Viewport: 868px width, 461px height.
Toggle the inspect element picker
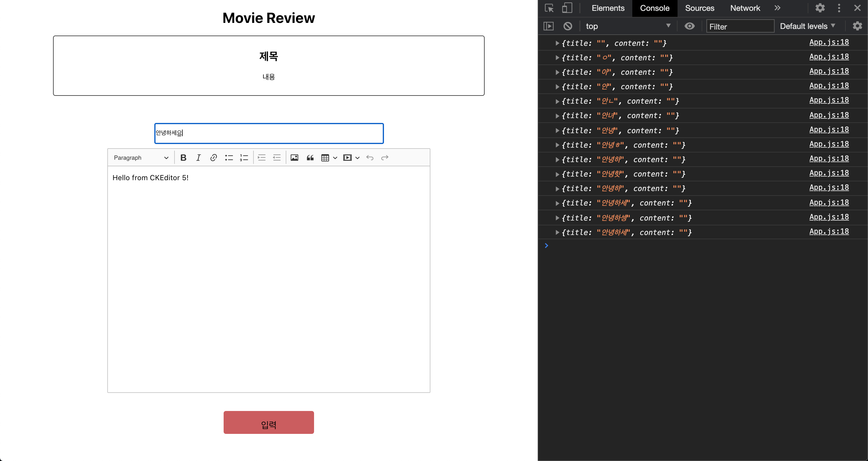549,8
